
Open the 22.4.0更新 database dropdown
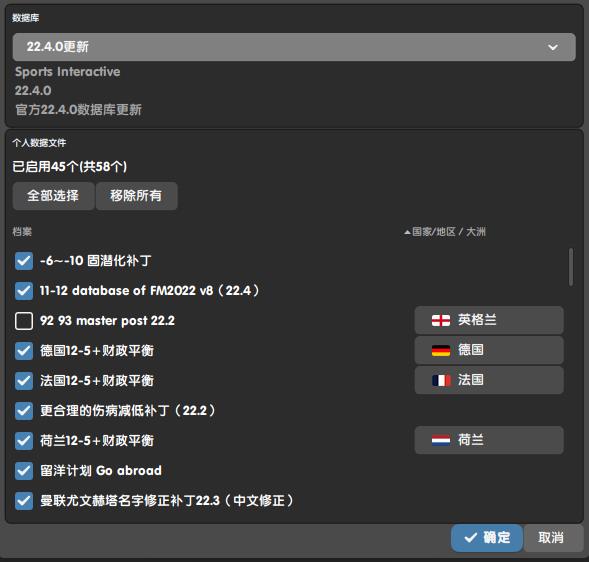[294, 47]
